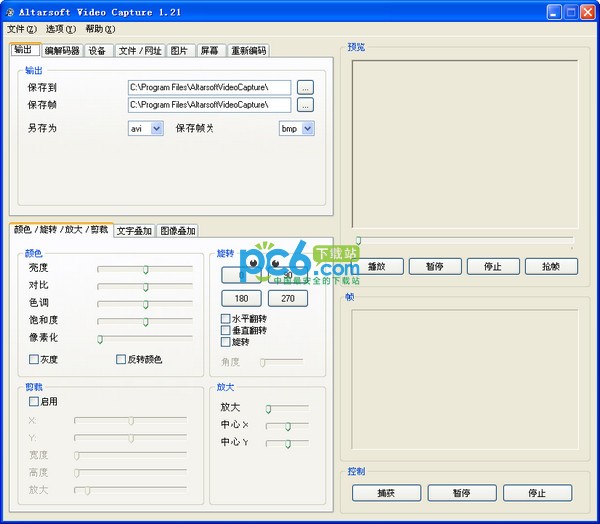The height and width of the screenshot is (524, 600).
Task: Open the 文件 menu
Action: coord(22,29)
